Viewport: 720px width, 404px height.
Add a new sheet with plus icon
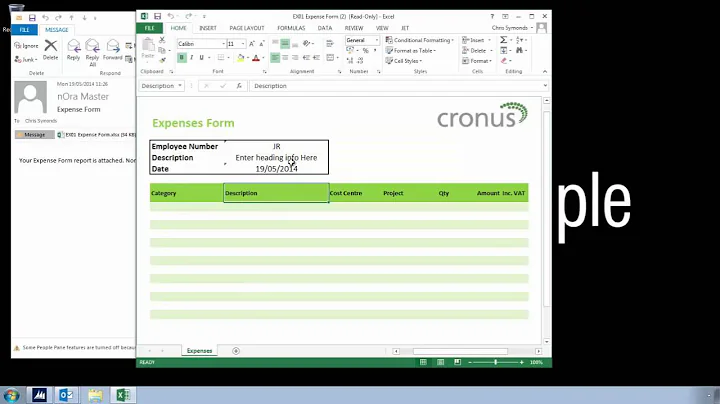[x=236, y=351]
